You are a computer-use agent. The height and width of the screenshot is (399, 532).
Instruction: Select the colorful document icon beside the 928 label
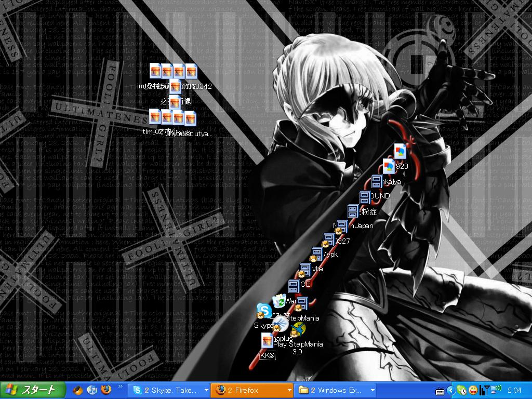tap(389, 166)
